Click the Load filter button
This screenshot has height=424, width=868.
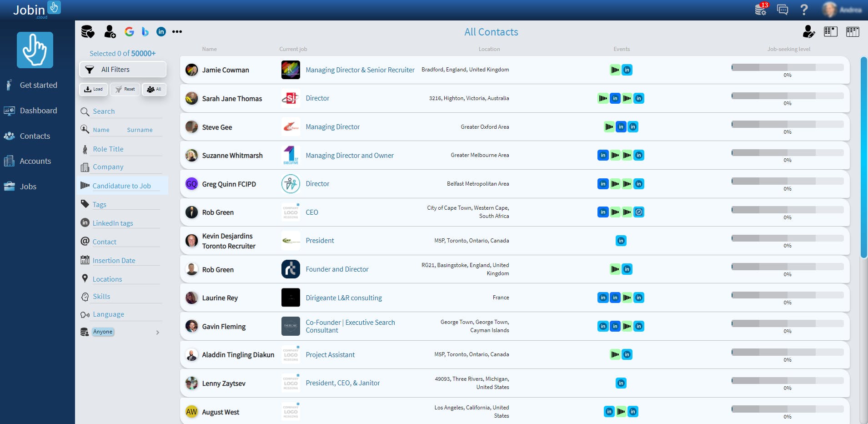point(94,89)
